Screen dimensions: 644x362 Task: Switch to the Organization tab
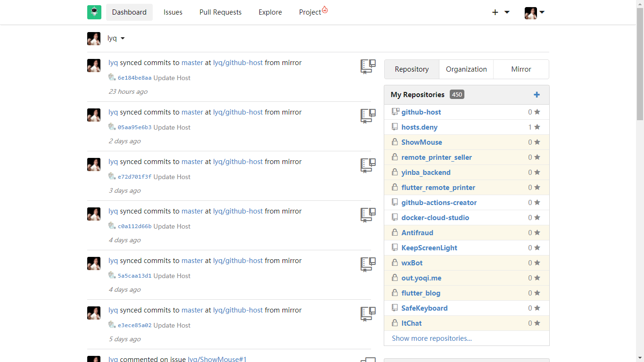(x=466, y=69)
